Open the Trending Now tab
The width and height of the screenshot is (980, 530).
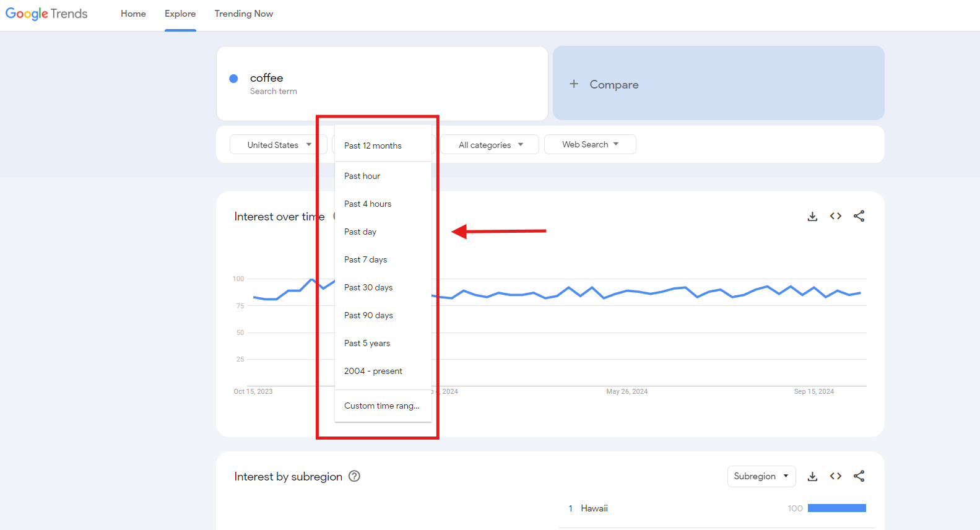244,14
